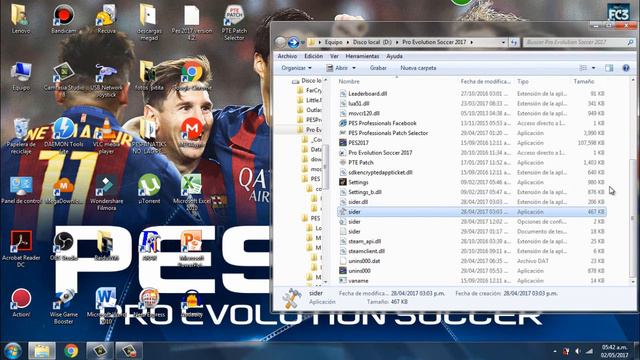Select the steam_api.dll file
Viewport: 640px width, 360px height.
tap(364, 241)
